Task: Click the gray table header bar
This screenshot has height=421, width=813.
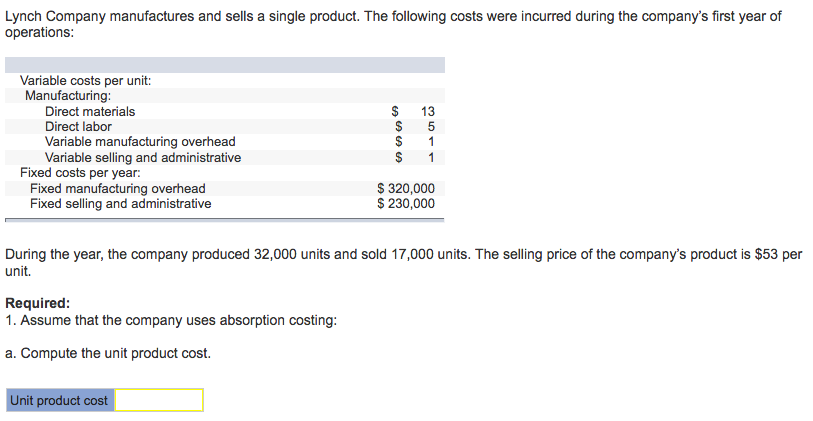Action: (x=224, y=64)
